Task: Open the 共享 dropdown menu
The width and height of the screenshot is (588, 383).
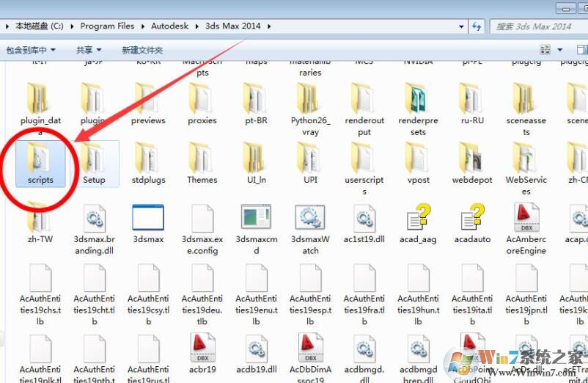Action: (x=89, y=50)
